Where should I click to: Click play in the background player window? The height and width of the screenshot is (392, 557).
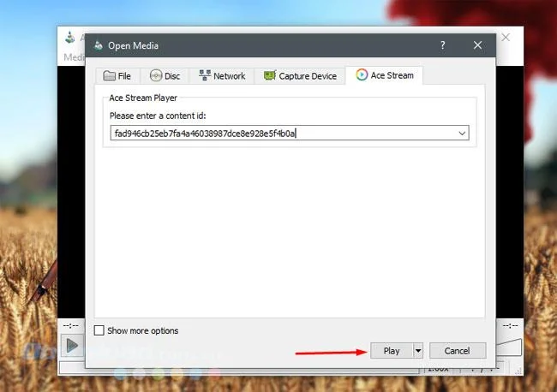pyautogui.click(x=72, y=346)
